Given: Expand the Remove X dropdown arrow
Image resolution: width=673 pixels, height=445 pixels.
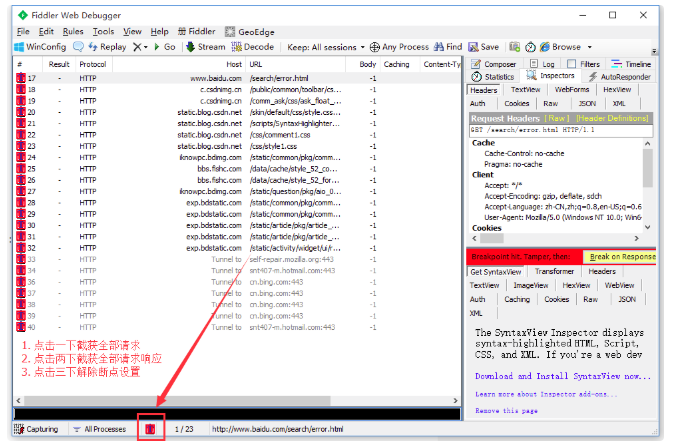Looking at the screenshot, I should [x=146, y=47].
